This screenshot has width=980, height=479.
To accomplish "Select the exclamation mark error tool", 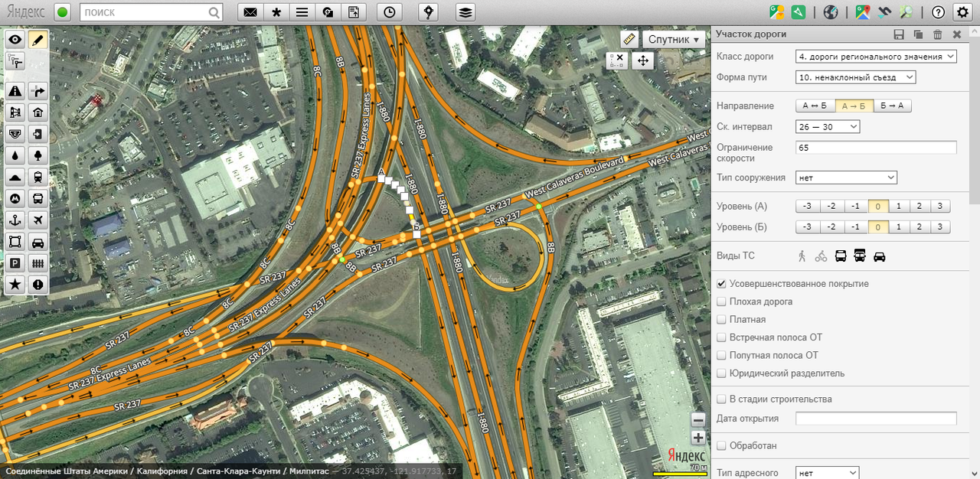I will click(x=38, y=285).
